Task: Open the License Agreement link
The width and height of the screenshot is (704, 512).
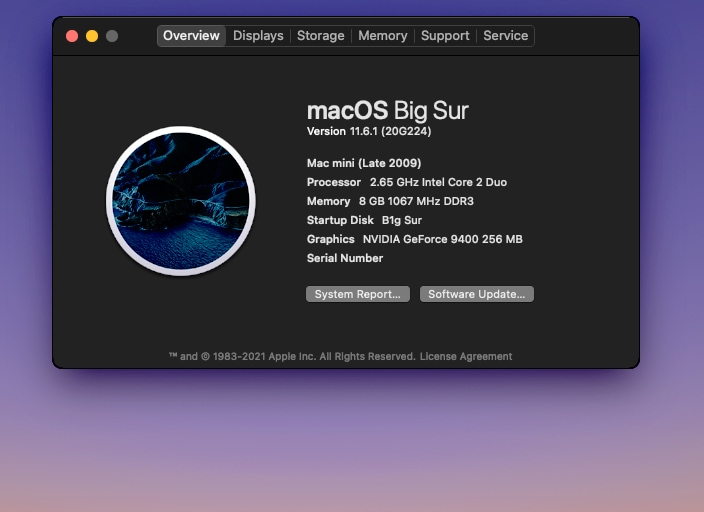Action: point(466,357)
